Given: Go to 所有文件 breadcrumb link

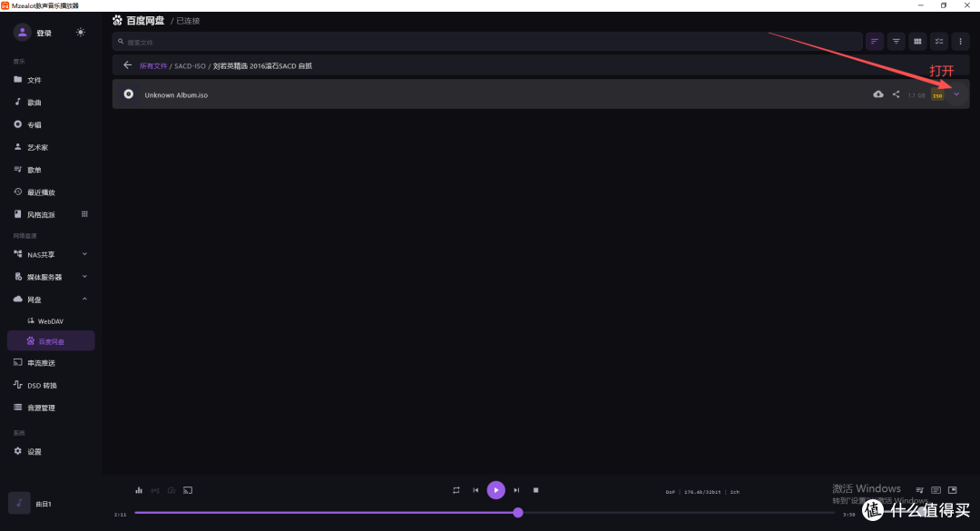Looking at the screenshot, I should [153, 65].
